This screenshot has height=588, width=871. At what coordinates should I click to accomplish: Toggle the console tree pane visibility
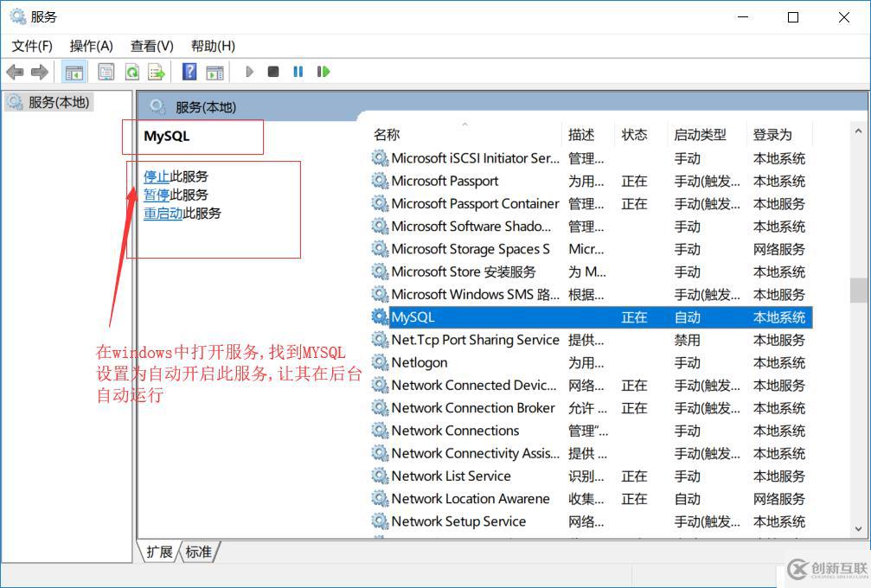[74, 72]
